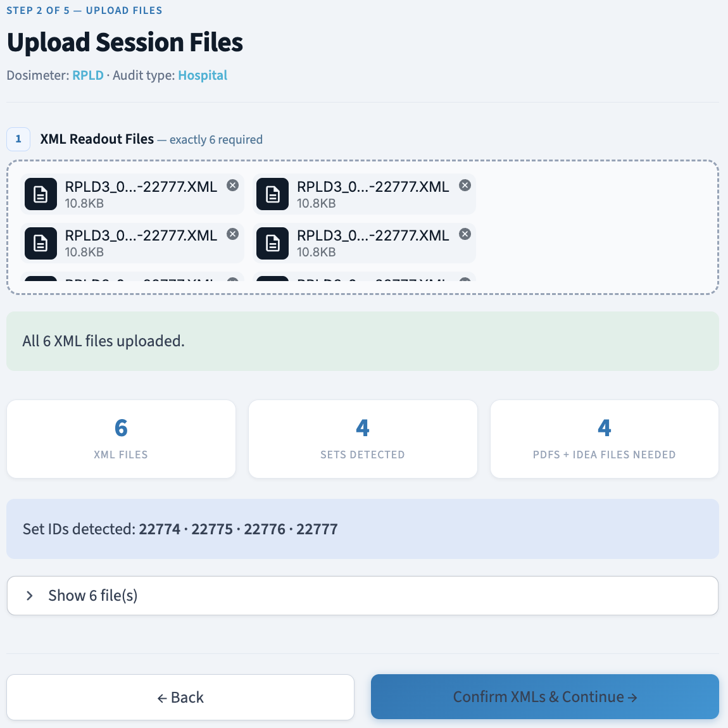Click the 'exactly 6 required' note
728x728 pixels.
(x=216, y=140)
